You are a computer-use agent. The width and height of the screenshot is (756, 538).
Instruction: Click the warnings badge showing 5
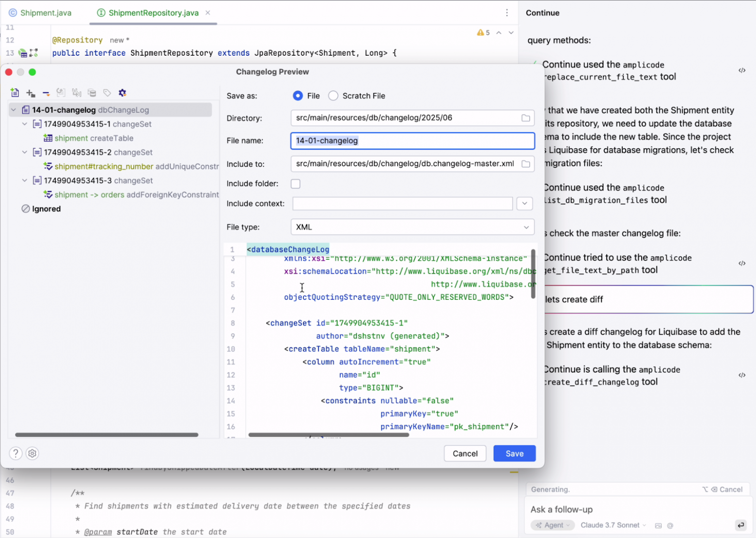click(483, 32)
